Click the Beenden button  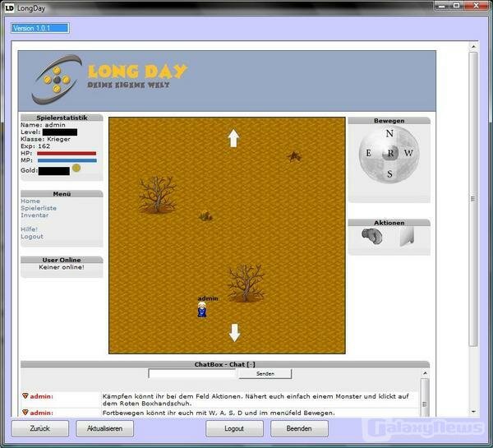(299, 428)
